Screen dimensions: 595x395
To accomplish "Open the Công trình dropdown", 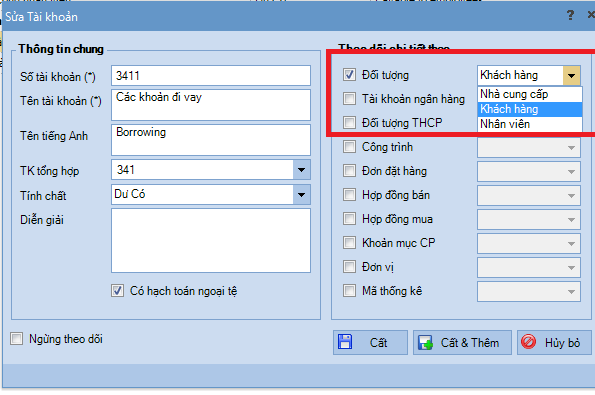I will (571, 148).
